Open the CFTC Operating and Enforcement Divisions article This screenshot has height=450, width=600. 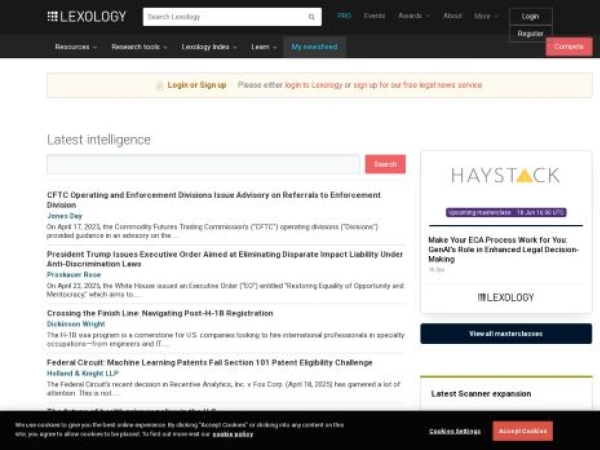[x=214, y=200]
